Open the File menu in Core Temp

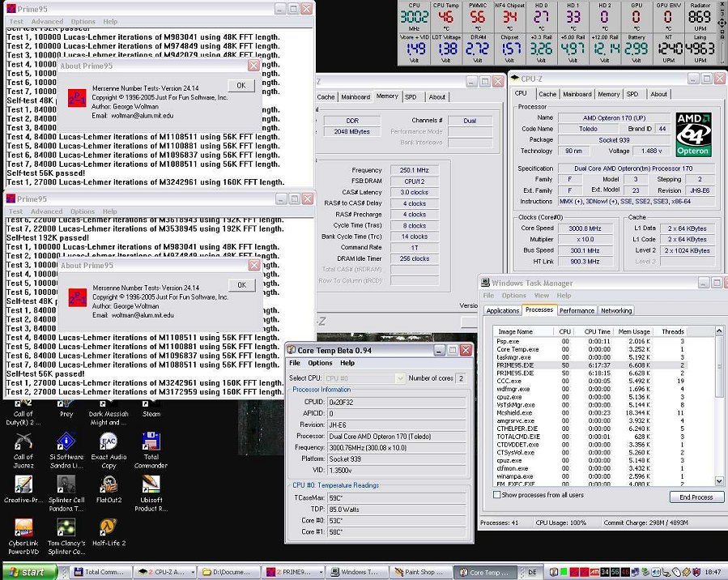[295, 363]
